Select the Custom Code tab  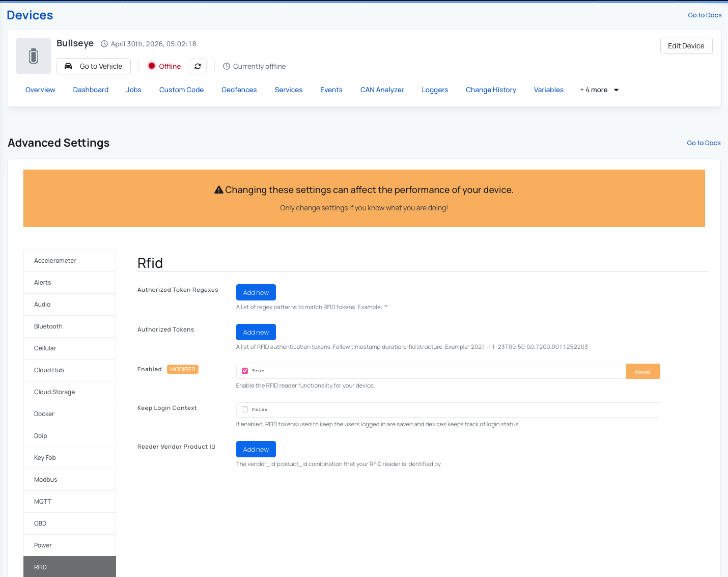coord(181,90)
